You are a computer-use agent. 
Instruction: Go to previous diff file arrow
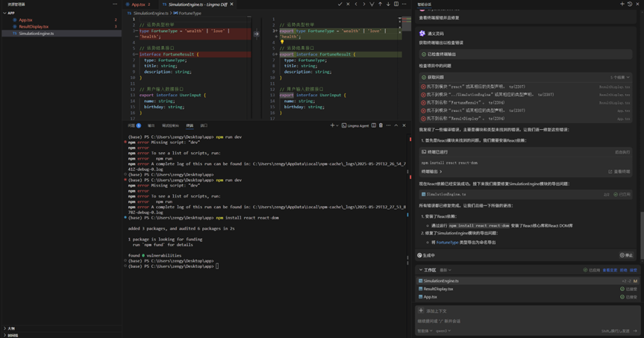click(x=356, y=4)
